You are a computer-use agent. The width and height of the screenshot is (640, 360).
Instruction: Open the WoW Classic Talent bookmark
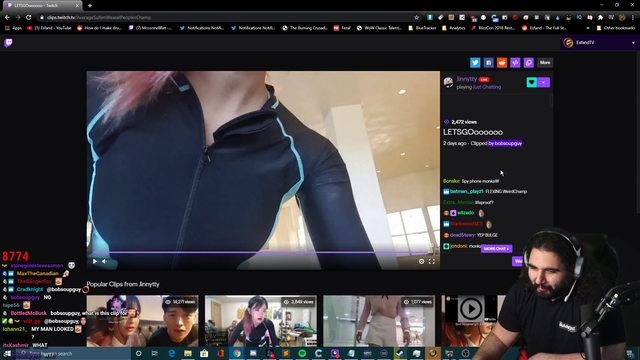click(379, 28)
